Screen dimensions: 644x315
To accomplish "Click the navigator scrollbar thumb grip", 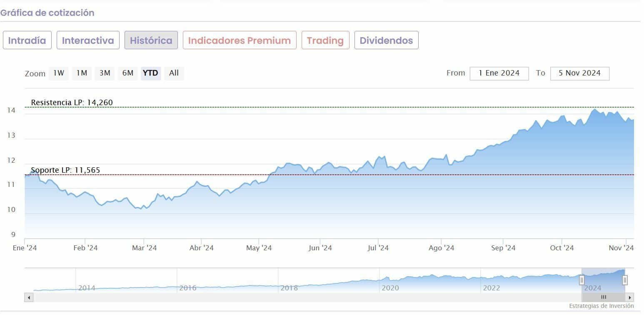I will (603, 297).
